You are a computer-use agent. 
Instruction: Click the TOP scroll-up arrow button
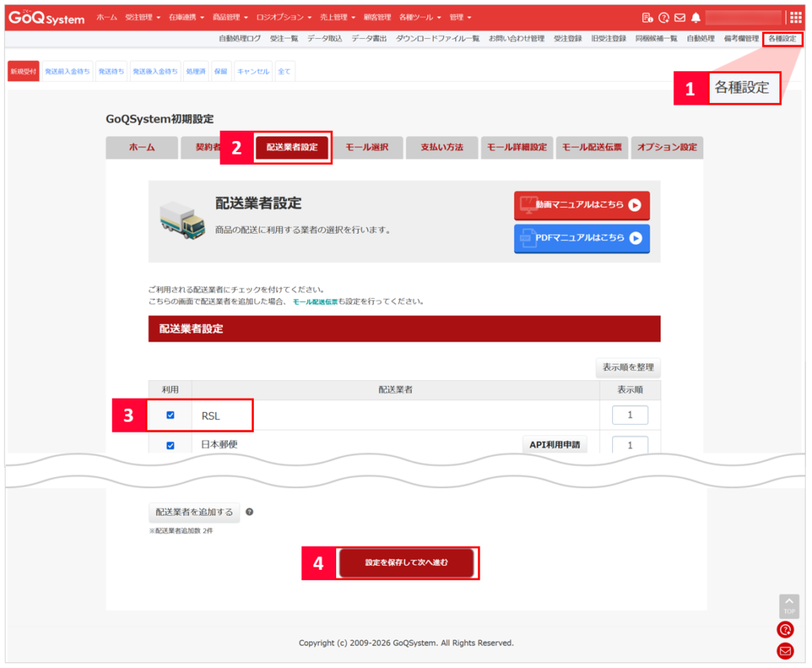click(x=789, y=606)
